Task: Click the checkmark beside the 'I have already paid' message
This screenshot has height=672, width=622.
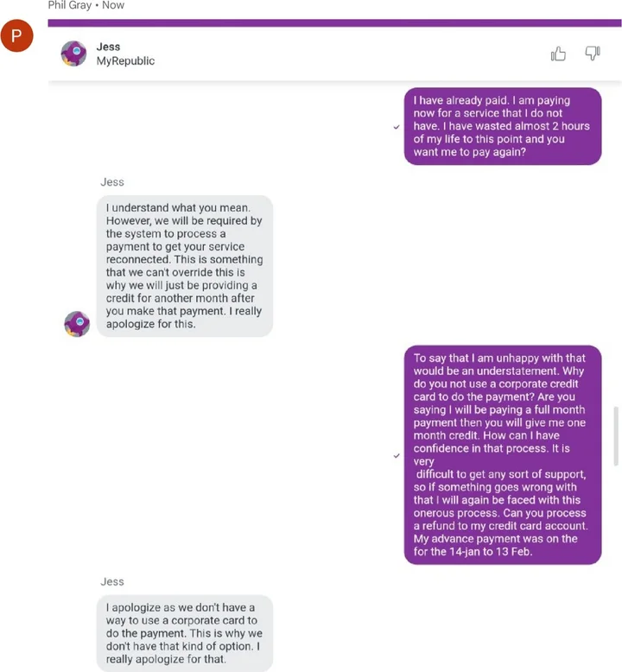Action: point(396,126)
